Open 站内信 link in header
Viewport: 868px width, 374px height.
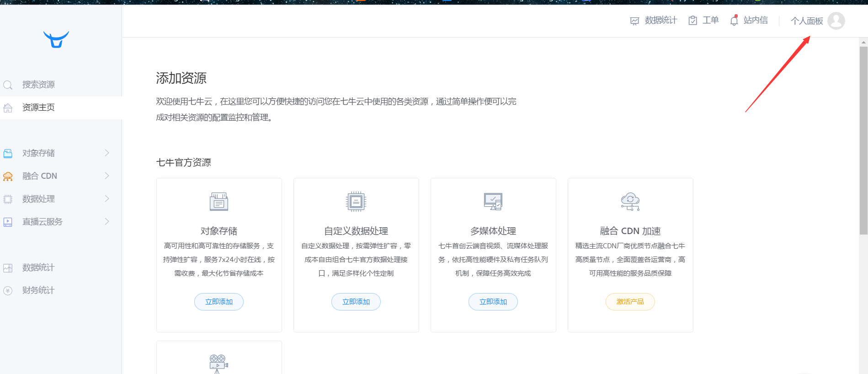click(x=756, y=20)
